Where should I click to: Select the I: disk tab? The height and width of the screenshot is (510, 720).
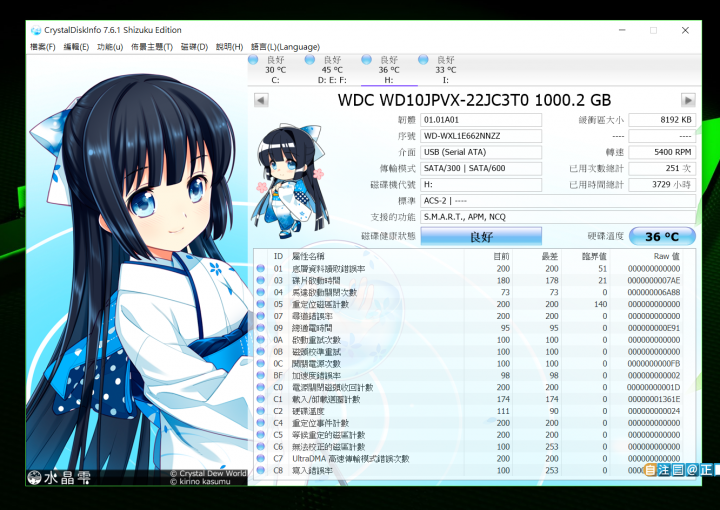pyautogui.click(x=445, y=70)
